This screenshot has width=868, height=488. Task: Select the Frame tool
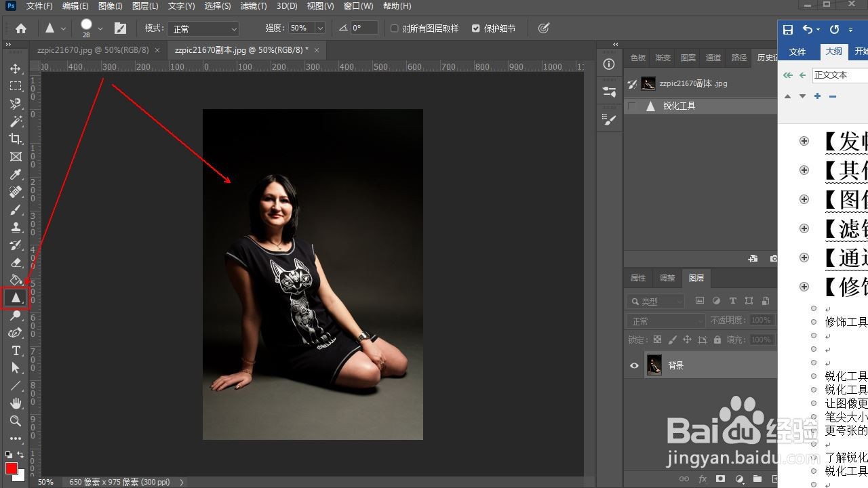point(16,157)
